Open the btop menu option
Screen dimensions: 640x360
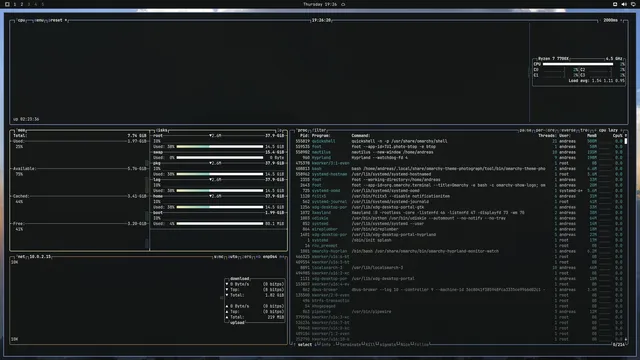[x=39, y=20]
